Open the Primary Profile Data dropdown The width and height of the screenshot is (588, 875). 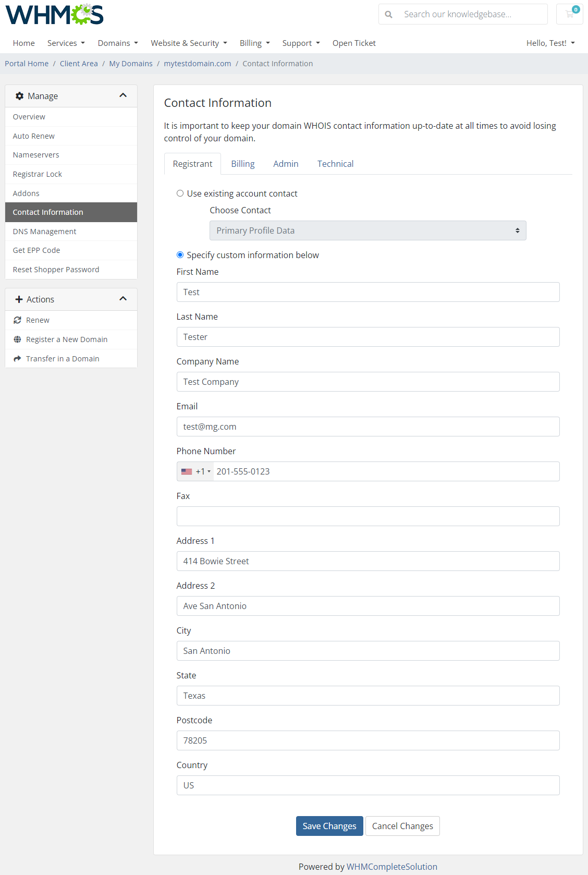pos(367,230)
